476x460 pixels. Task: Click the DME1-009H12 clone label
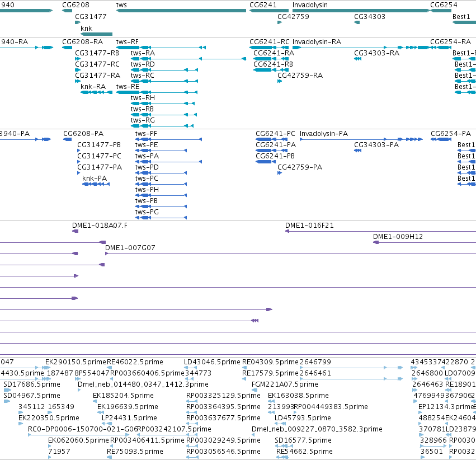coord(398,237)
